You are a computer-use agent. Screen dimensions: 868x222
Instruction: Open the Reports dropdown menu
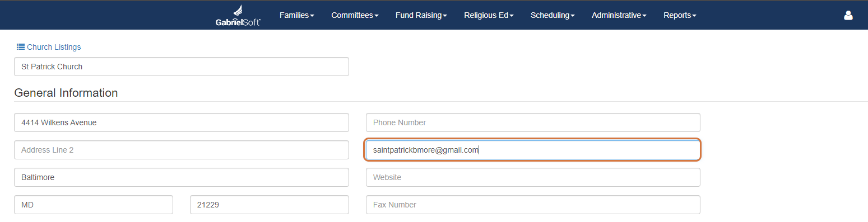[680, 16]
